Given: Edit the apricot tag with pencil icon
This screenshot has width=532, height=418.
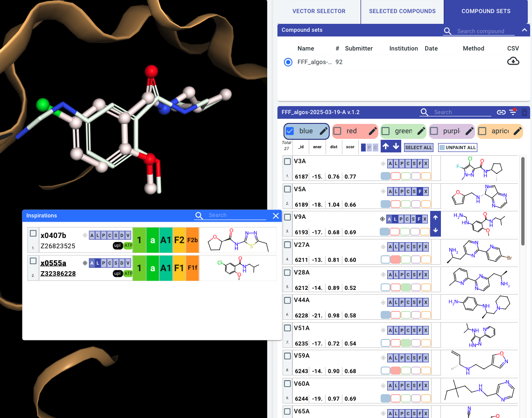Looking at the screenshot, I should pos(518,131).
